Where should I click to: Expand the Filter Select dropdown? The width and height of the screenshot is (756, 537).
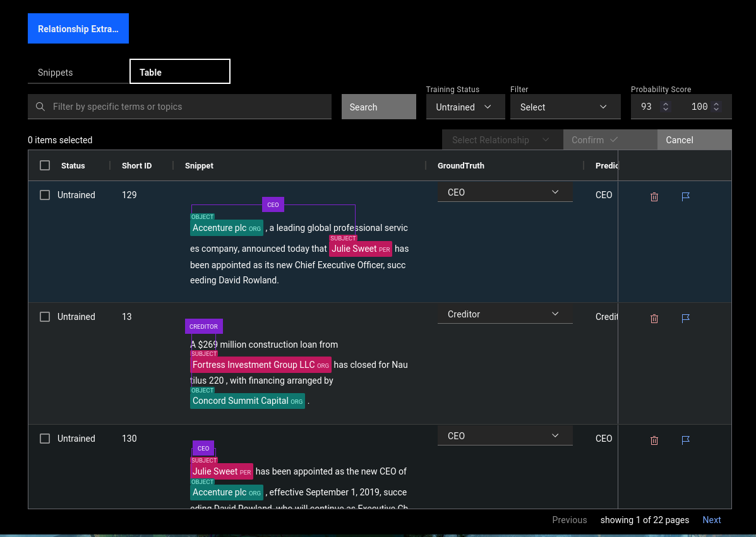565,107
